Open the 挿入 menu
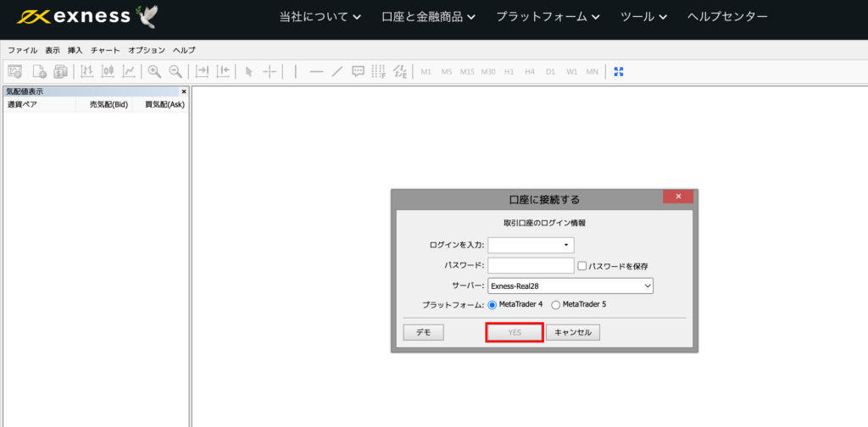This screenshot has width=868, height=427. tap(75, 50)
